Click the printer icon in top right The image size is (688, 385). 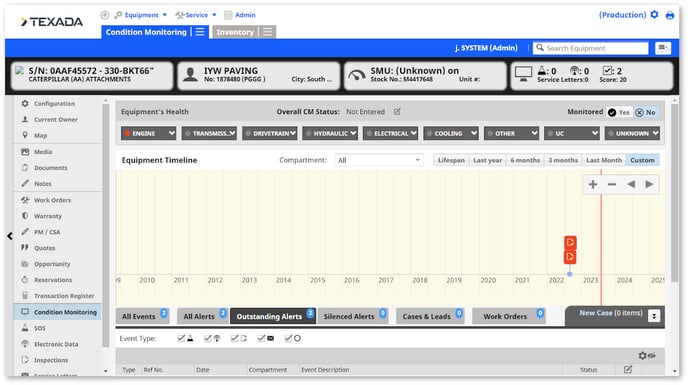tap(670, 15)
